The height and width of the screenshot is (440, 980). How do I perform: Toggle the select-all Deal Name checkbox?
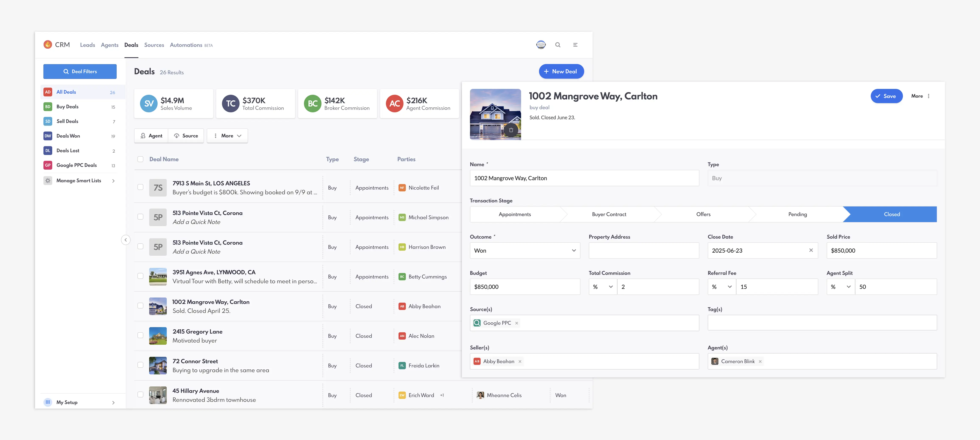tap(140, 159)
